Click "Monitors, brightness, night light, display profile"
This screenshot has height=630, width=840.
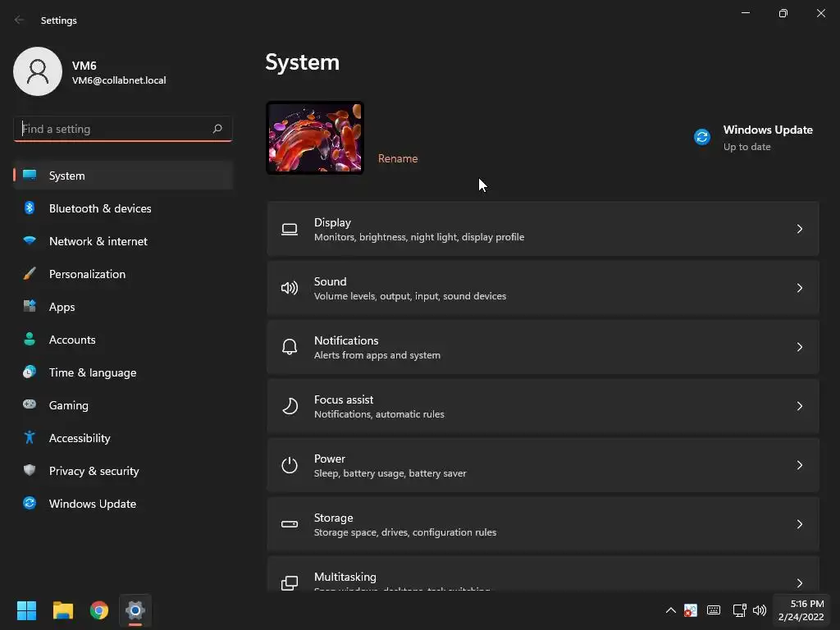[419, 237]
